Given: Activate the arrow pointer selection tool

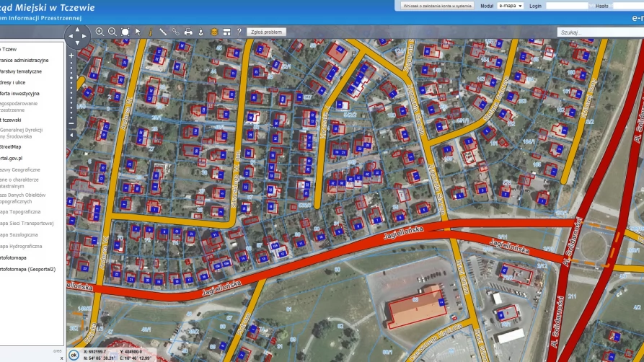Looking at the screenshot, I should pyautogui.click(x=138, y=32).
